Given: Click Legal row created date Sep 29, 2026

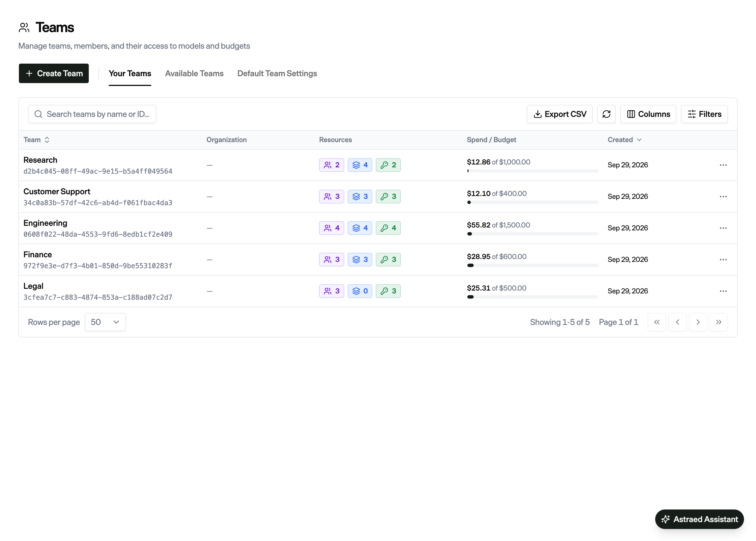Looking at the screenshot, I should 627,291.
